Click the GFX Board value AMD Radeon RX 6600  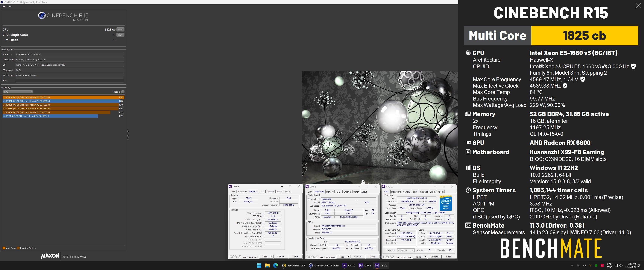[70, 75]
